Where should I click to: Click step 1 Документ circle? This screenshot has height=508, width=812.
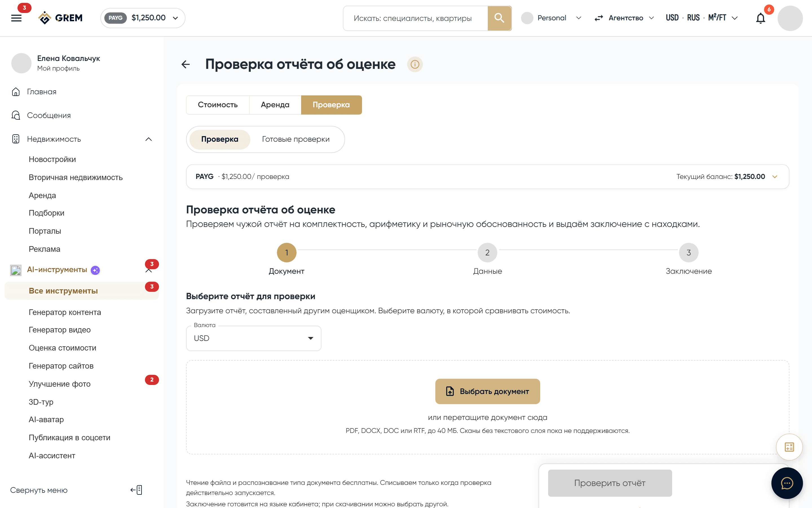(x=286, y=253)
